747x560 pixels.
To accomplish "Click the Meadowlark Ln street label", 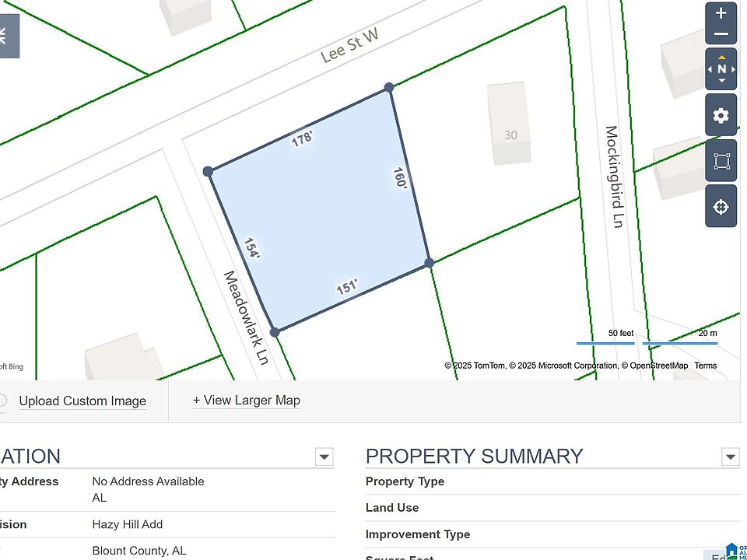I will pos(247,317).
